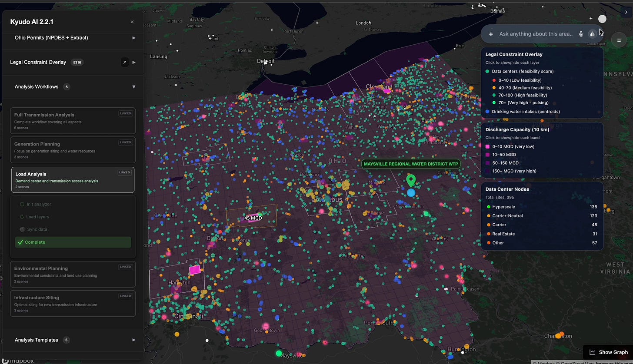This screenshot has height=364, width=633.
Task: Click LINKED badge on Generation Planning
Action: [x=125, y=142]
